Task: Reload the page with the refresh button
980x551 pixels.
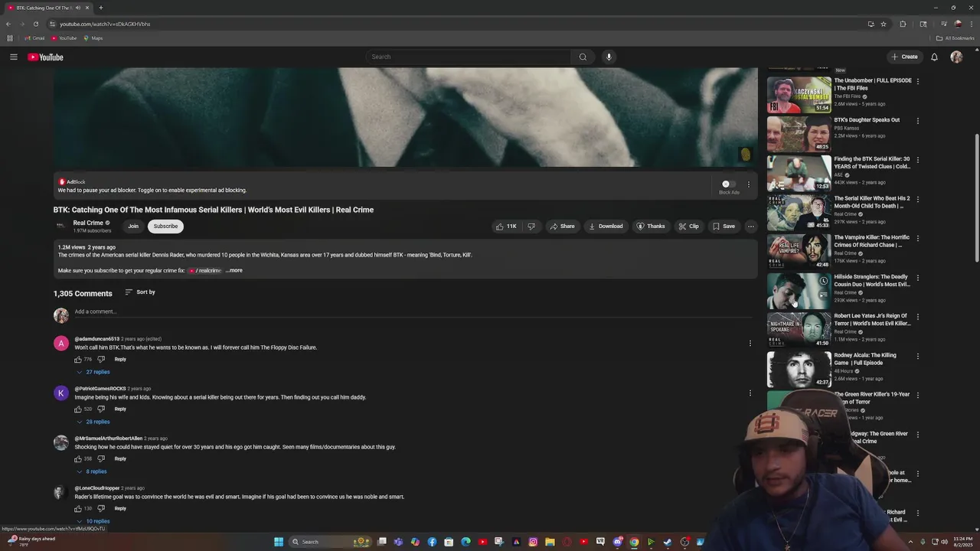Action: (35, 24)
